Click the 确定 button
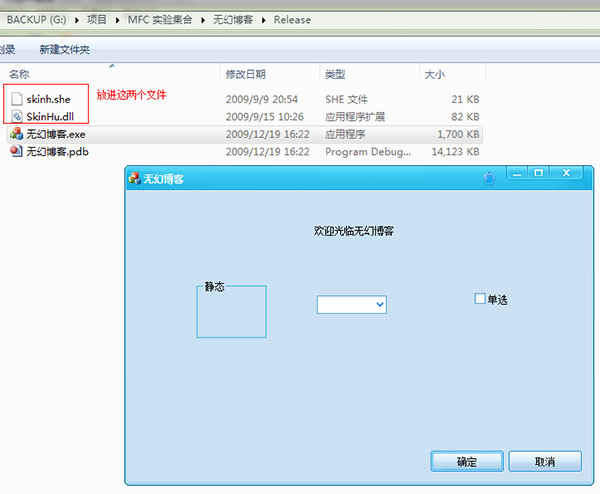The image size is (600, 494). point(467,461)
